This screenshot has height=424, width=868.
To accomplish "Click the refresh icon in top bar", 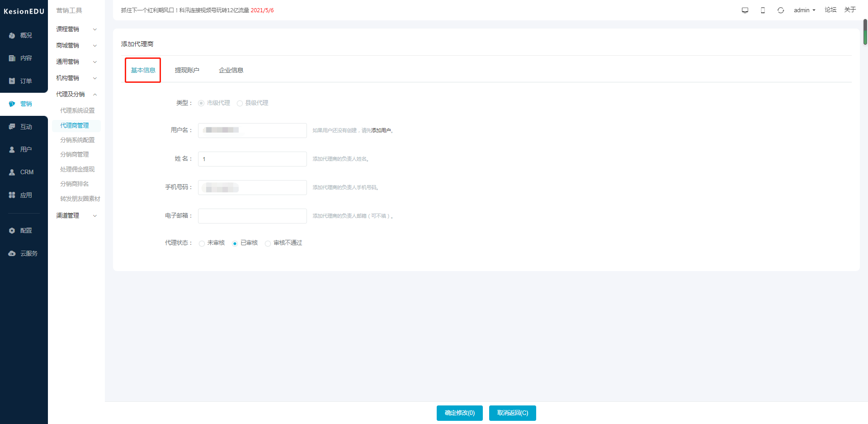I will 781,10.
